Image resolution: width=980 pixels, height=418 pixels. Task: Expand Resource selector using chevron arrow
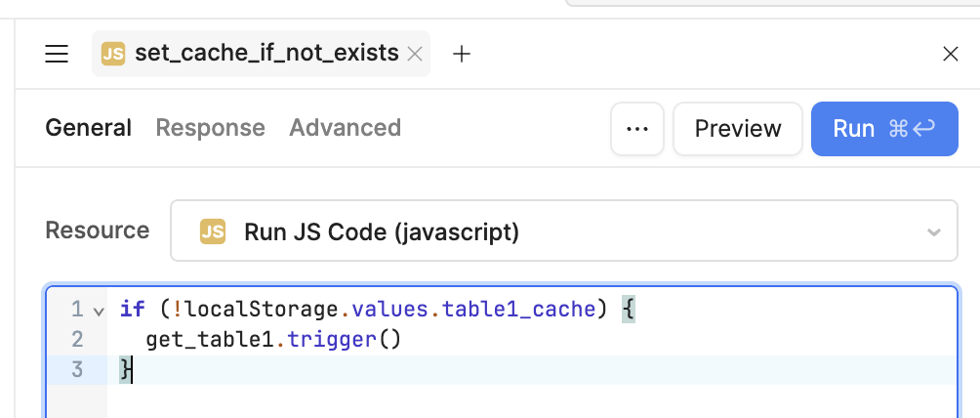pyautogui.click(x=933, y=232)
